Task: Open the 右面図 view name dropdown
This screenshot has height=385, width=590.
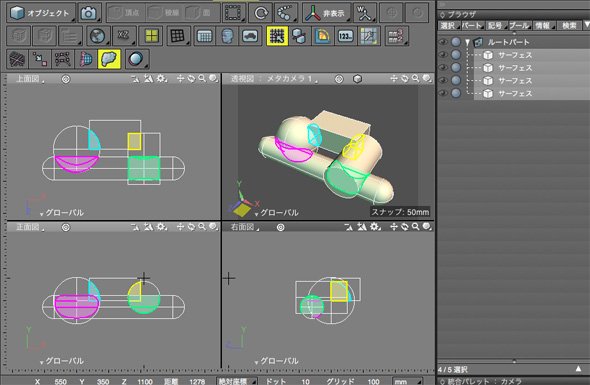Action: pos(245,227)
